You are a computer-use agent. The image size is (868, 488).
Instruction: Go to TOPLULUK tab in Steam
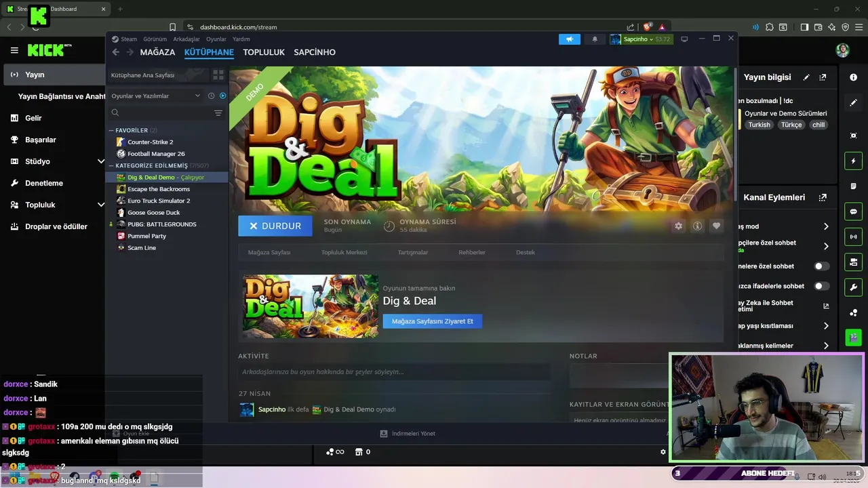point(264,52)
